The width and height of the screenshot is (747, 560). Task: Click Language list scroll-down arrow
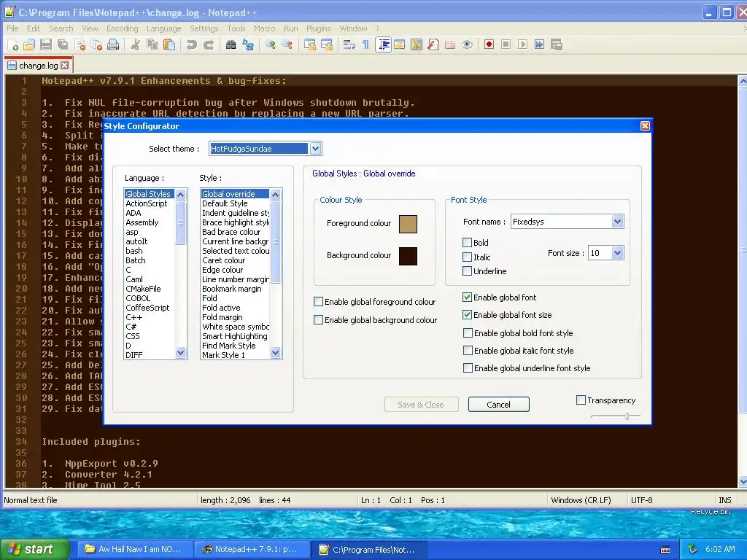click(x=181, y=353)
